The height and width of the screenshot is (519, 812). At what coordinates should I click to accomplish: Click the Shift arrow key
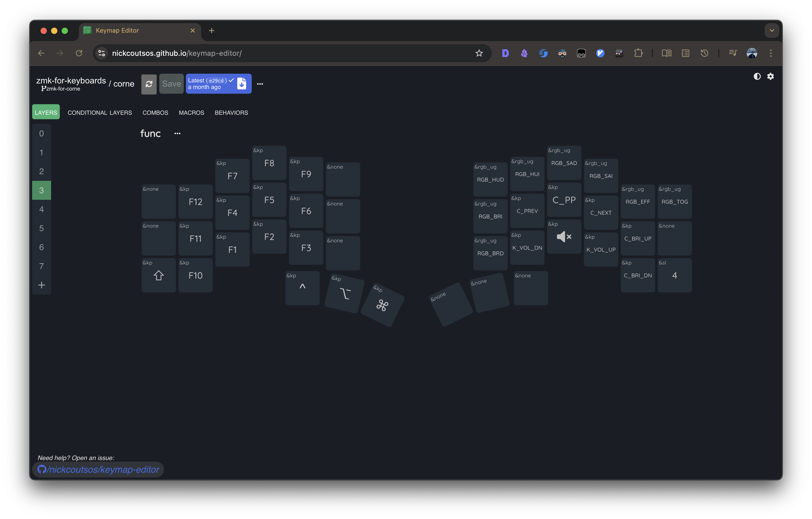pos(158,275)
